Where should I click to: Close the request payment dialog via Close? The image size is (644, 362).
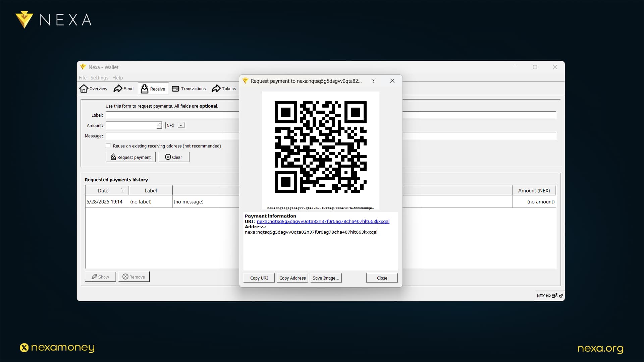click(x=382, y=278)
